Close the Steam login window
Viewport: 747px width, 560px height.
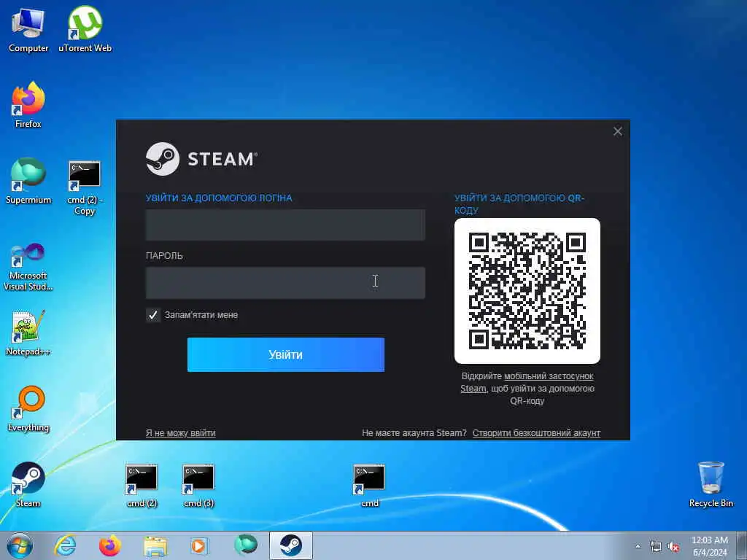point(617,131)
